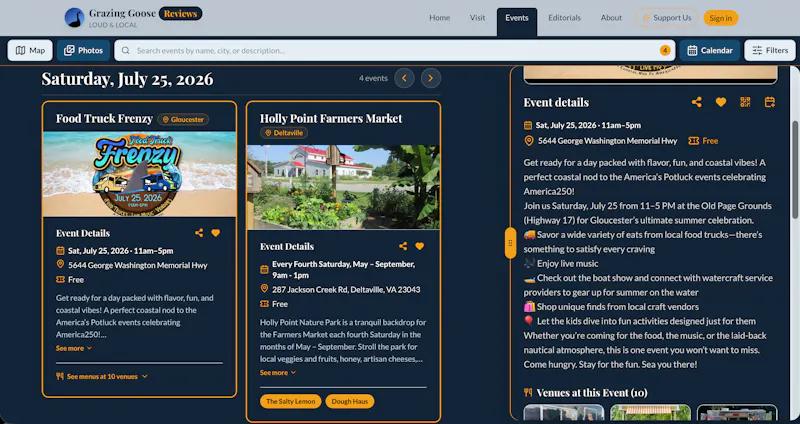Open the About nav item
800x424 pixels.
[611, 18]
